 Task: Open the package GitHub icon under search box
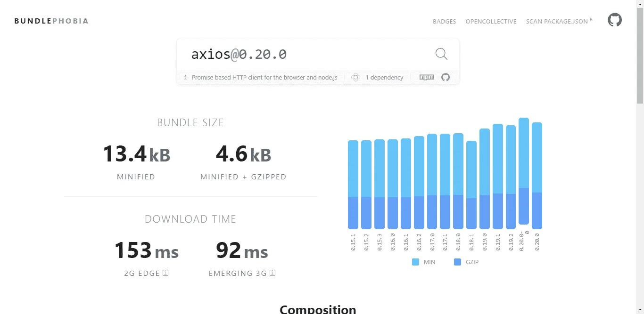pos(446,77)
